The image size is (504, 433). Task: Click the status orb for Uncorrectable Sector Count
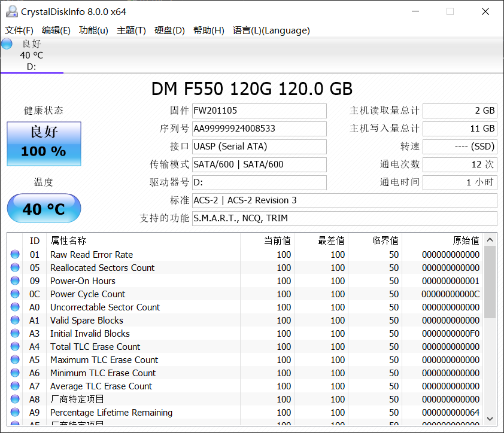point(15,307)
